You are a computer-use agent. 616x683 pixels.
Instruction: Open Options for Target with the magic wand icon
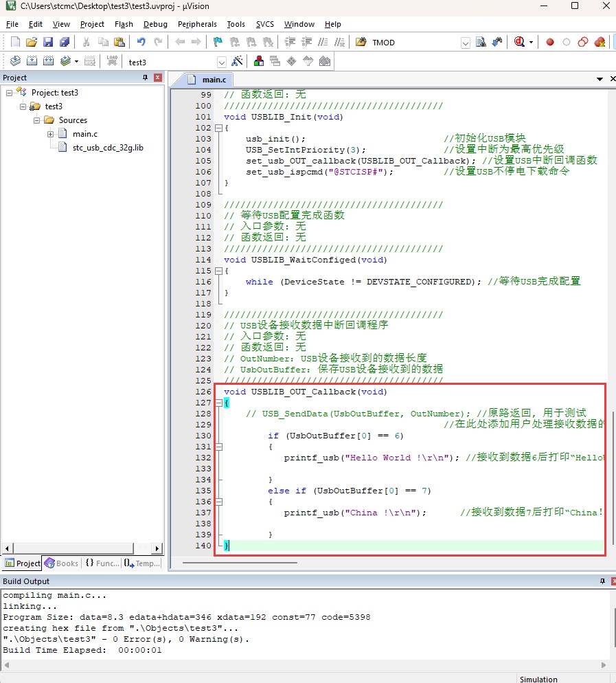pos(237,61)
